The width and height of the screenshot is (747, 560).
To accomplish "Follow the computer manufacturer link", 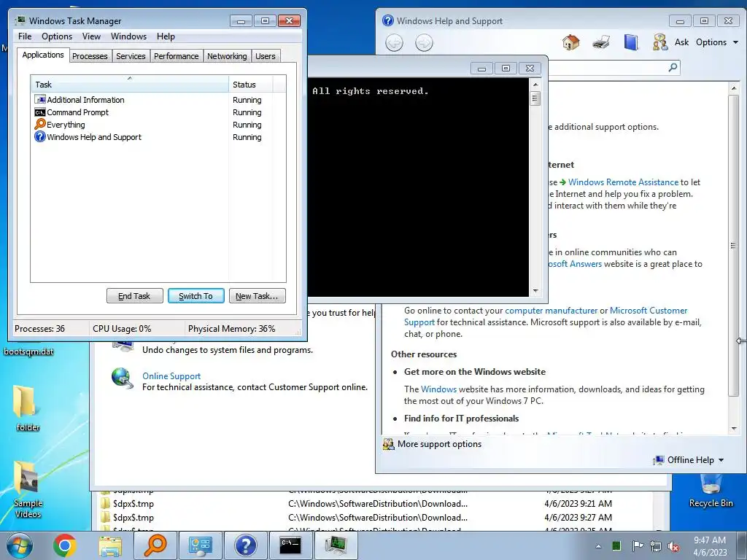I will pos(551,311).
